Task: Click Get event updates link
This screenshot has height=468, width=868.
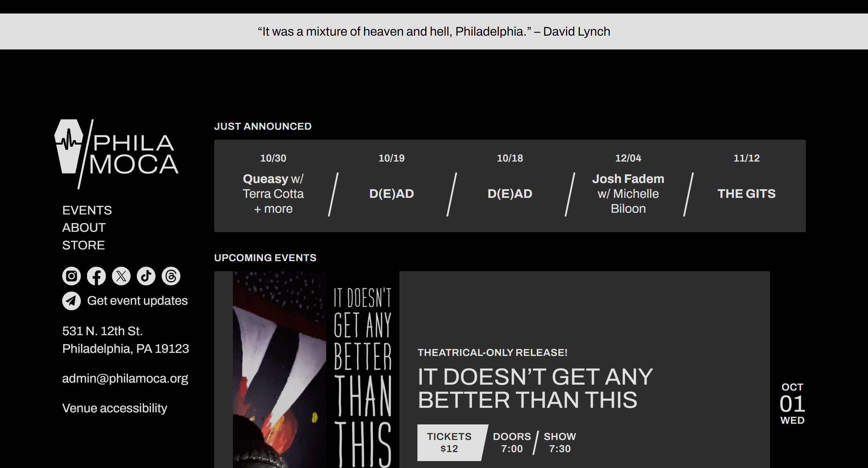Action: pos(138,301)
